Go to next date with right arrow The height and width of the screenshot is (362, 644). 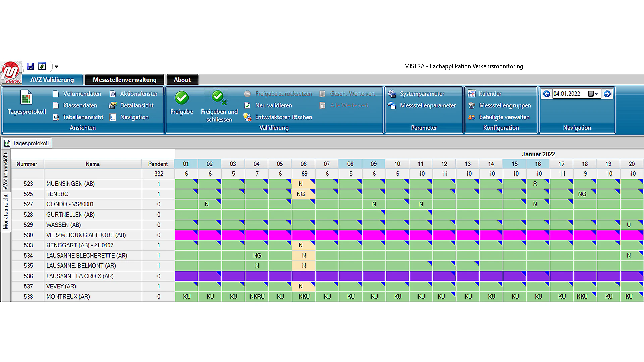(x=607, y=94)
